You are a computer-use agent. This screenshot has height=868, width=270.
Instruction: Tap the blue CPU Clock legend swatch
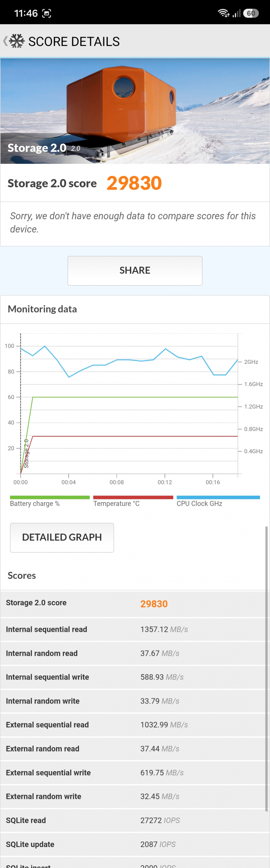pos(218,497)
